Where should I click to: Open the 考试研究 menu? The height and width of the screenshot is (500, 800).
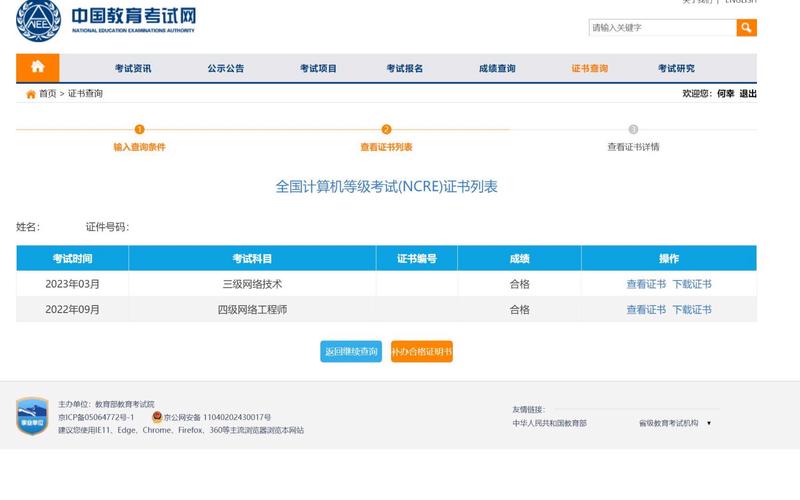pyautogui.click(x=676, y=68)
